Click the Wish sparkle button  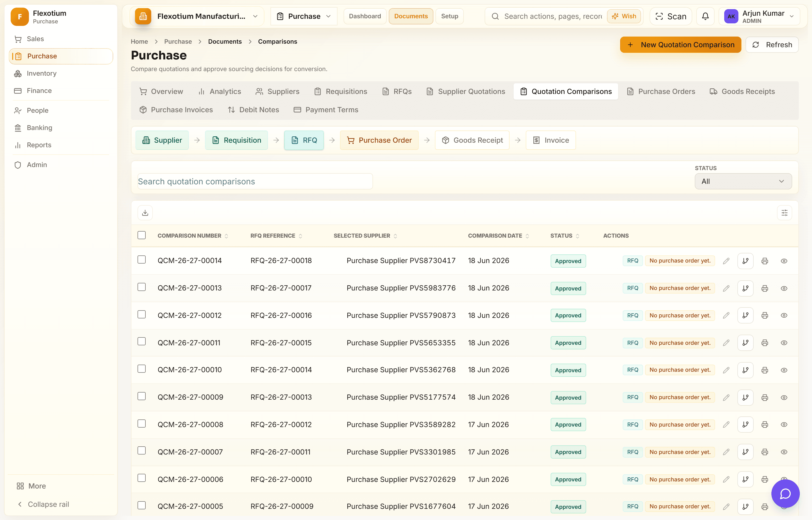tap(624, 16)
